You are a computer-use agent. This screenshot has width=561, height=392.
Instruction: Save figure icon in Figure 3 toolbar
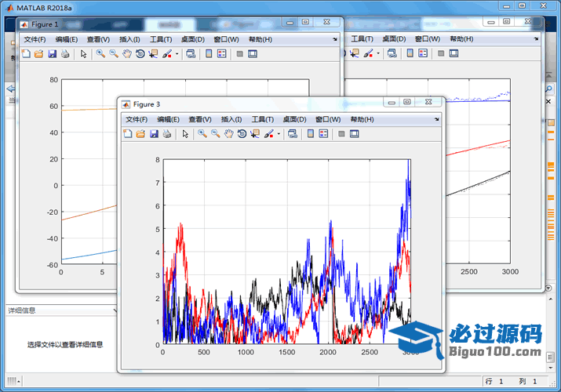pyautogui.click(x=154, y=134)
